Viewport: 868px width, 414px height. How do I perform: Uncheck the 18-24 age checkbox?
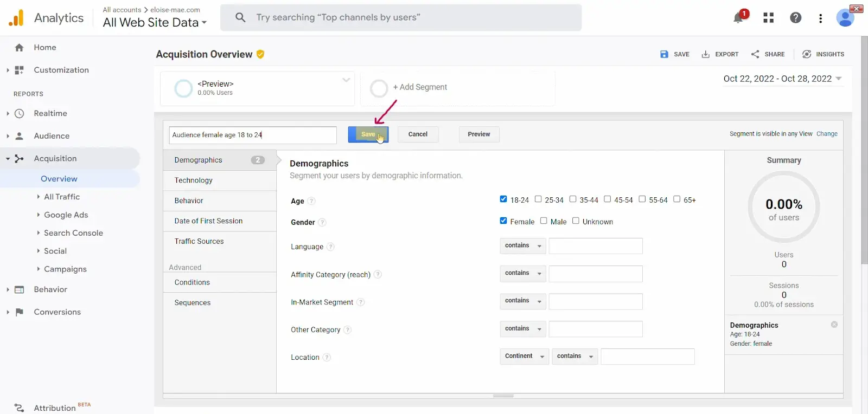(503, 199)
